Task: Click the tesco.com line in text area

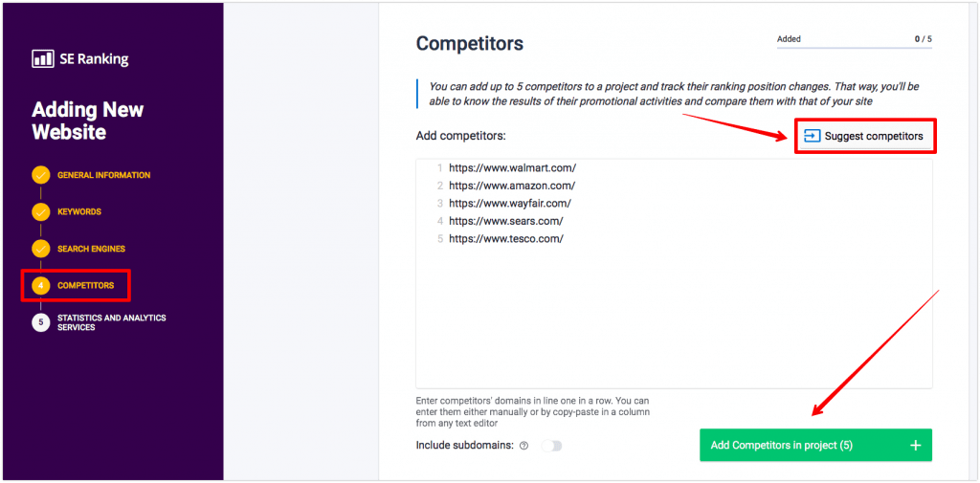Action: [506, 239]
